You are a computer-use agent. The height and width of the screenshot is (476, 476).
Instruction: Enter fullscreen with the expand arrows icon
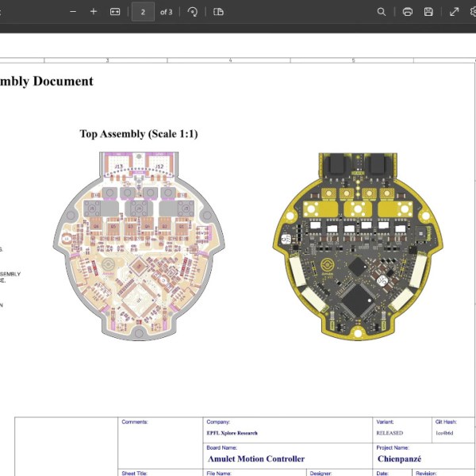(x=455, y=12)
